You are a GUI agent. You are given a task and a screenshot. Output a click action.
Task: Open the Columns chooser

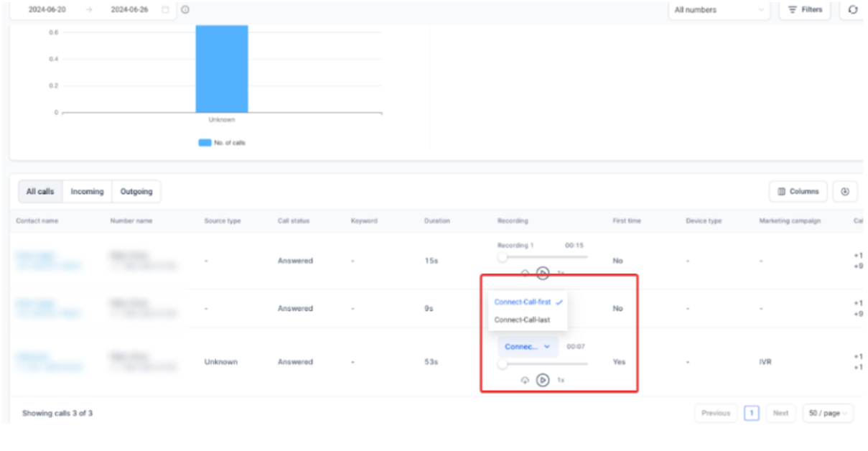click(x=798, y=192)
